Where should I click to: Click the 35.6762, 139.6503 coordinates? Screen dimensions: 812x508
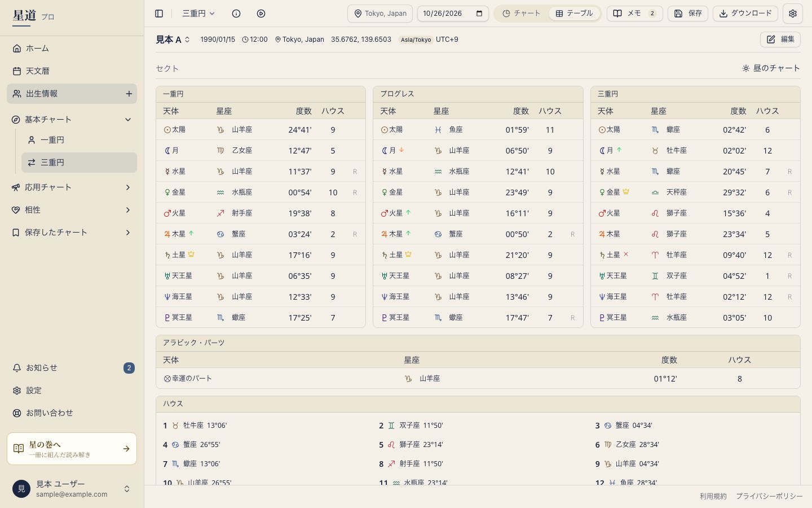coord(361,40)
